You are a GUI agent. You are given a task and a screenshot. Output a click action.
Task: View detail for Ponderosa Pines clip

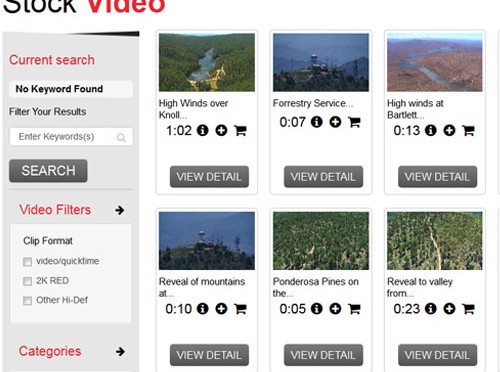pos(323,355)
